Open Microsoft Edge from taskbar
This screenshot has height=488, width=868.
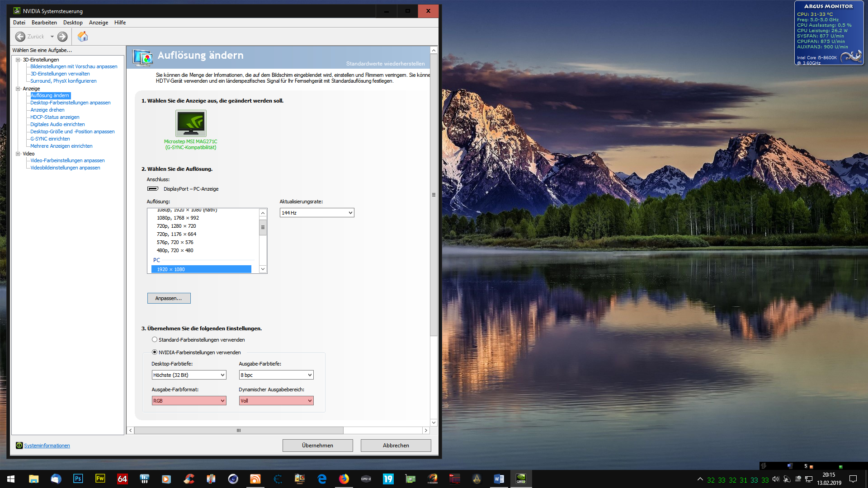(x=322, y=479)
